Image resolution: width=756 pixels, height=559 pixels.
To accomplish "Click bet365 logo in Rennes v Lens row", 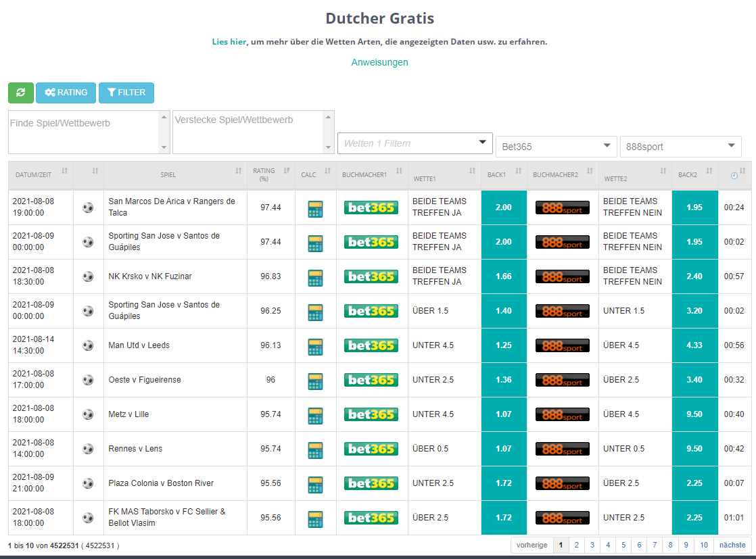I will click(x=371, y=449).
